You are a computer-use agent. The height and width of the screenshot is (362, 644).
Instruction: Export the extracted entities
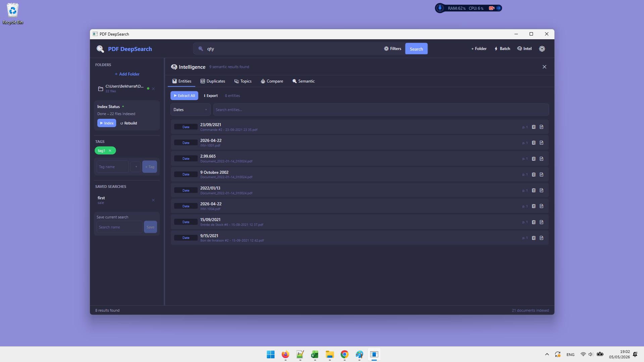(211, 96)
